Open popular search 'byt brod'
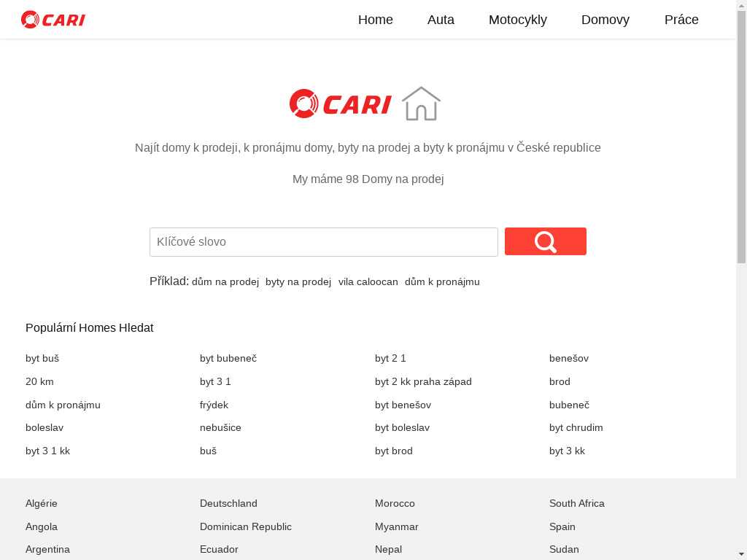The width and height of the screenshot is (747, 560). coord(393,451)
